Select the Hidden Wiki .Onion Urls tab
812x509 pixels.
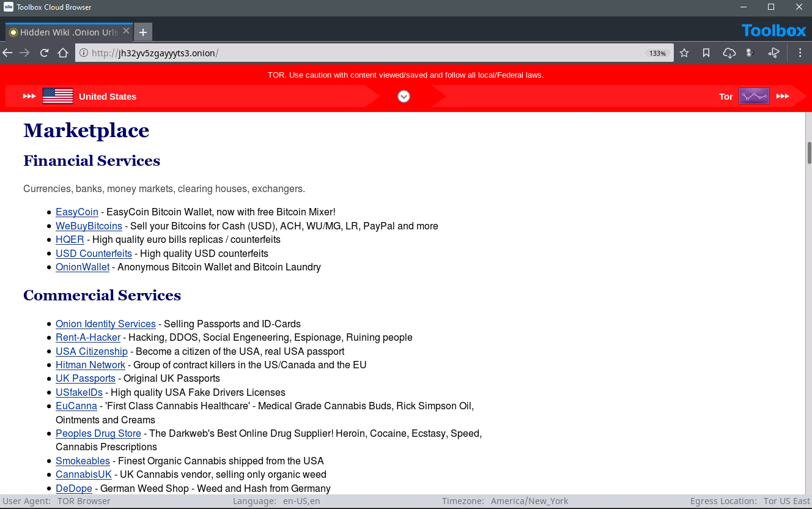click(68, 32)
